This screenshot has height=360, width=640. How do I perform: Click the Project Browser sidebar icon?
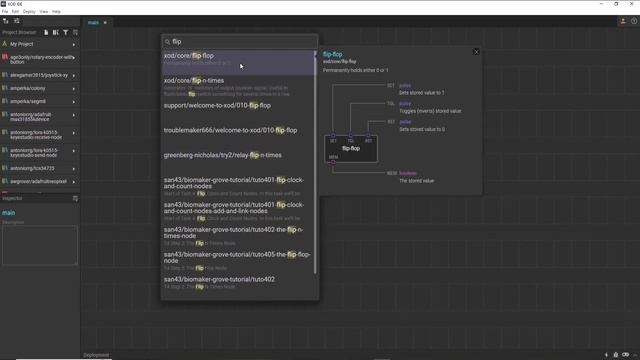point(6,21)
